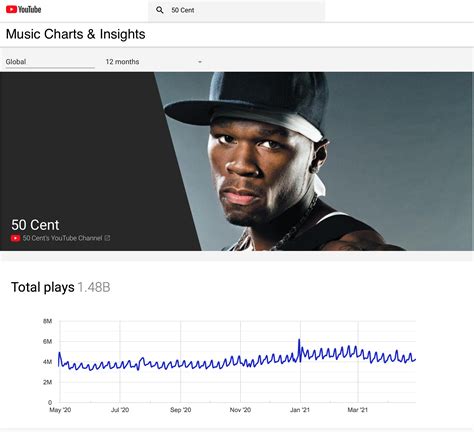Click the Total plays 1.48B heading

(61, 287)
